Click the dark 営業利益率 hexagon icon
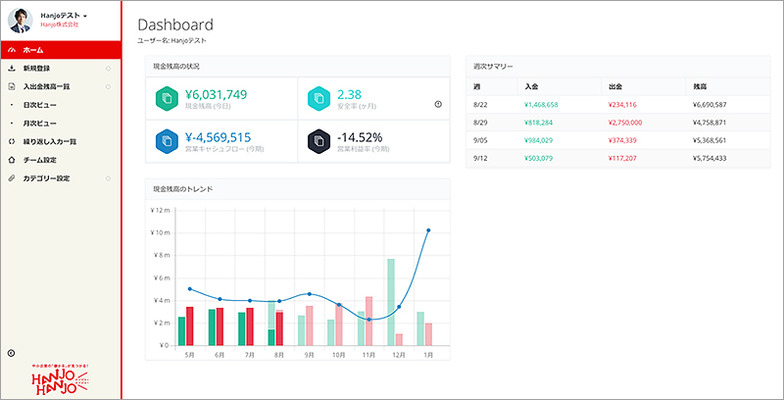Viewport: 784px width, 400px height. [x=316, y=141]
